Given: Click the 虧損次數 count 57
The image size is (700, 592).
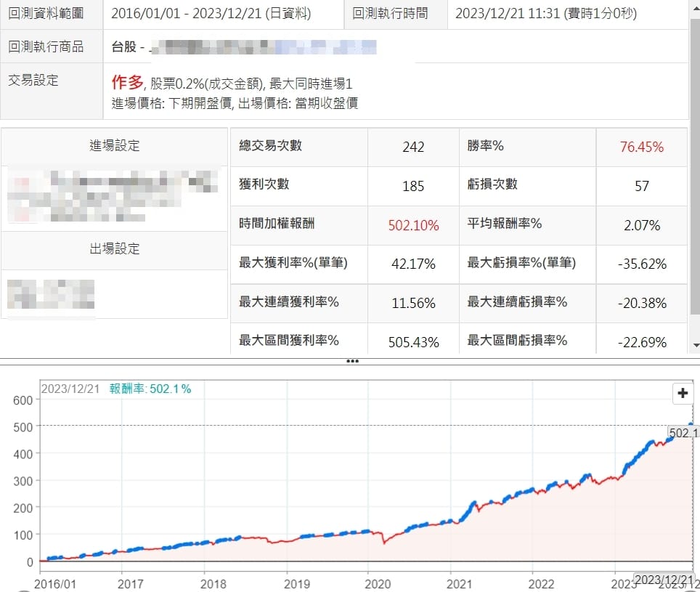Looking at the screenshot, I should (x=641, y=186).
